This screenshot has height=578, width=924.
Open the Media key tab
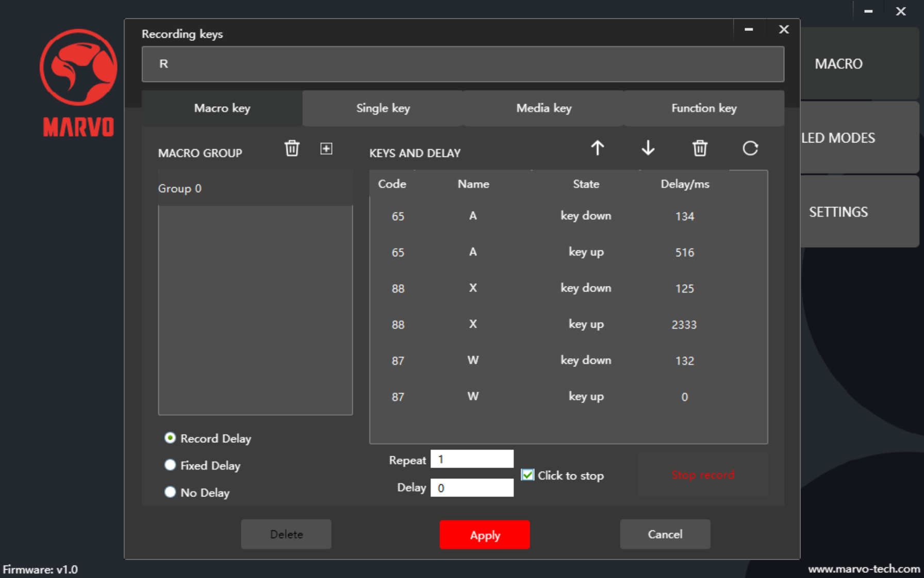point(543,108)
